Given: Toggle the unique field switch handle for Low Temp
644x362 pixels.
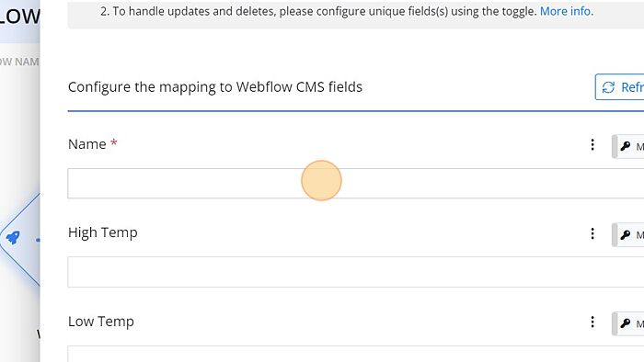Looking at the screenshot, I should pyautogui.click(x=615, y=324).
